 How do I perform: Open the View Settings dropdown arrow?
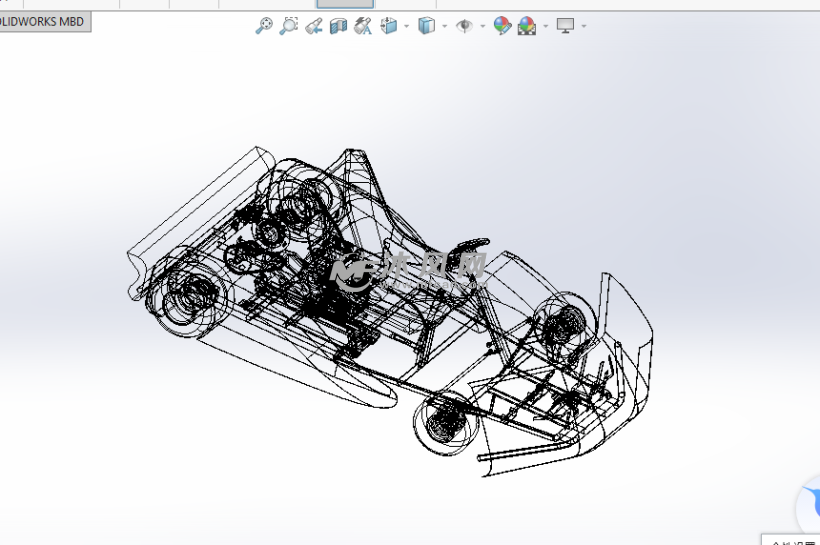click(x=584, y=26)
